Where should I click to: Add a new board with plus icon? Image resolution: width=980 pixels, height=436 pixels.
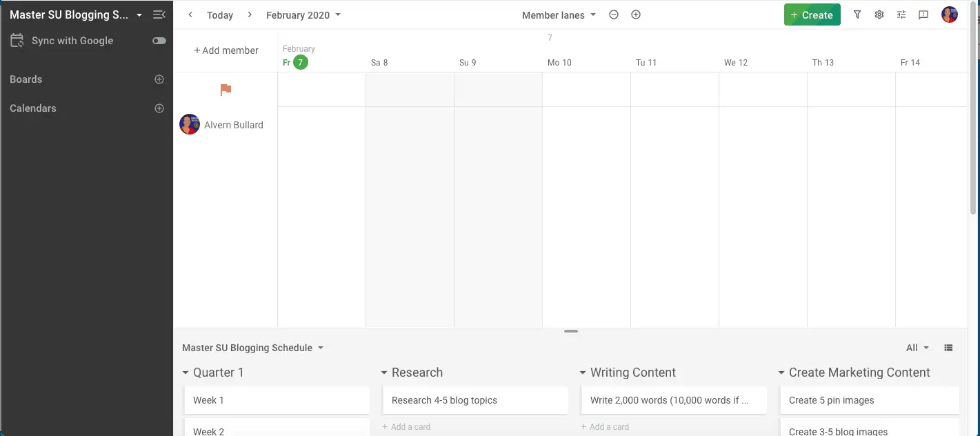(159, 79)
